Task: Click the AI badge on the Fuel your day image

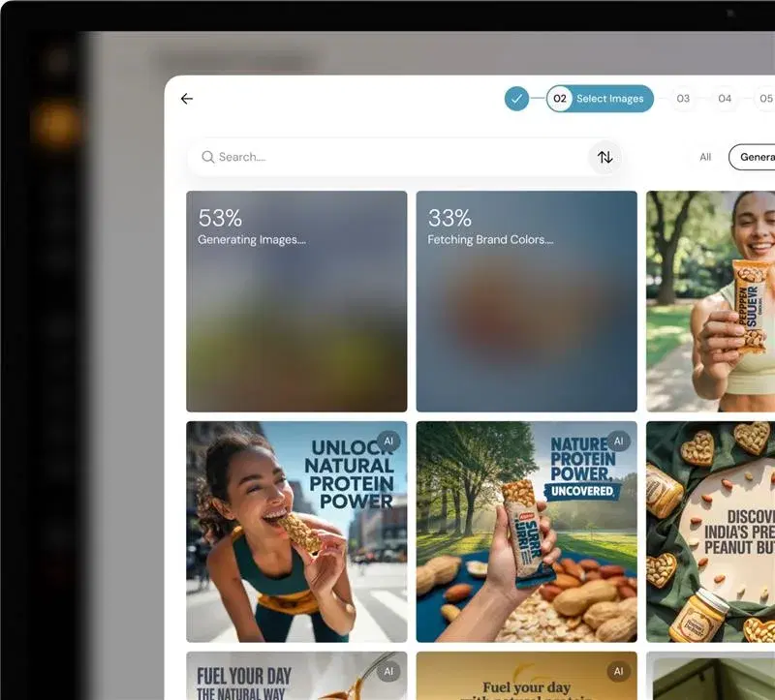Action: 617,670
